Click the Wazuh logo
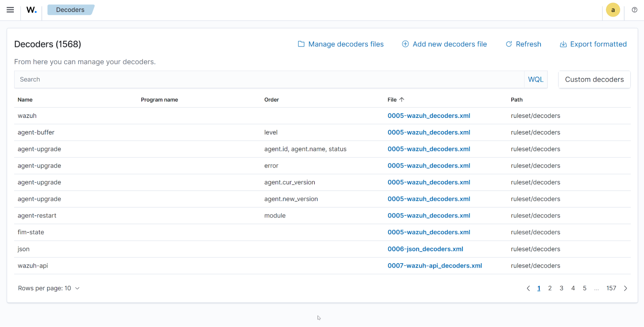Screen dimensions: 644x327 pos(31,10)
